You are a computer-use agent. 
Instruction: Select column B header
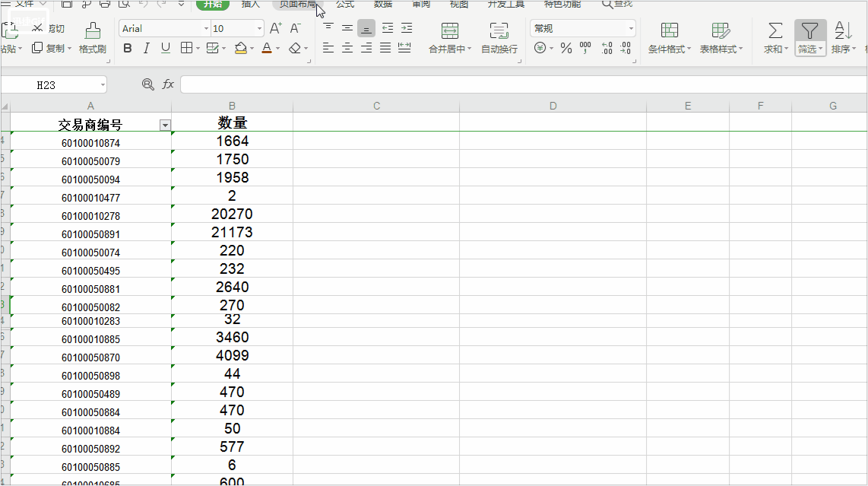232,106
